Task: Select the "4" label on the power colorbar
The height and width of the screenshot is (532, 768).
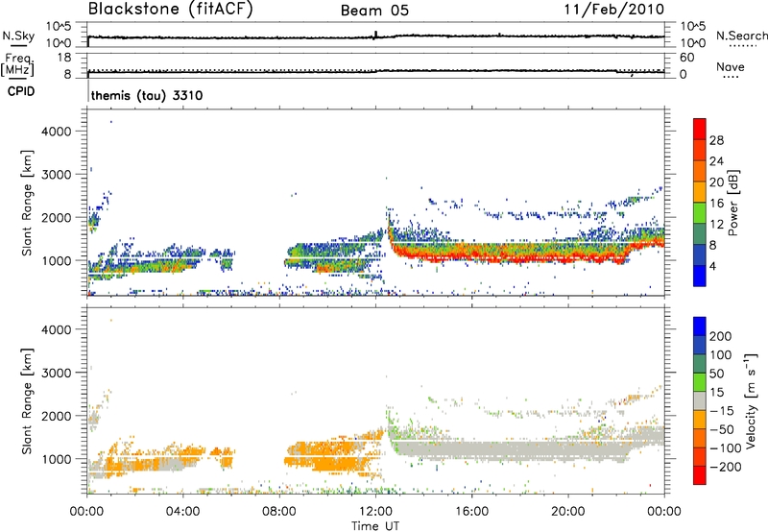Action: click(x=712, y=267)
